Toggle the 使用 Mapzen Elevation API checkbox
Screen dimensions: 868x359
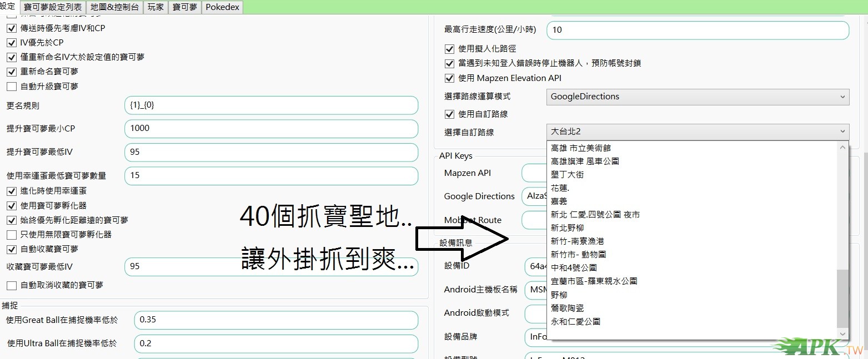[x=450, y=78]
